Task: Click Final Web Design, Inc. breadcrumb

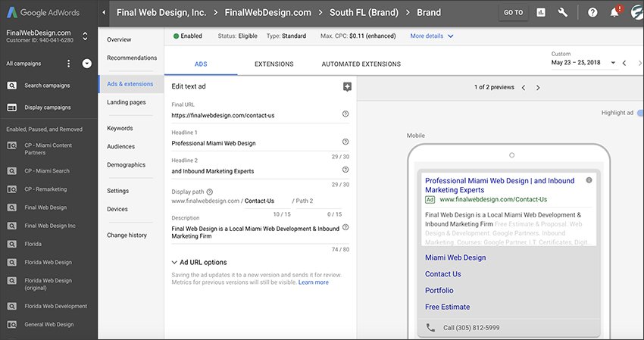Action: 161,12
